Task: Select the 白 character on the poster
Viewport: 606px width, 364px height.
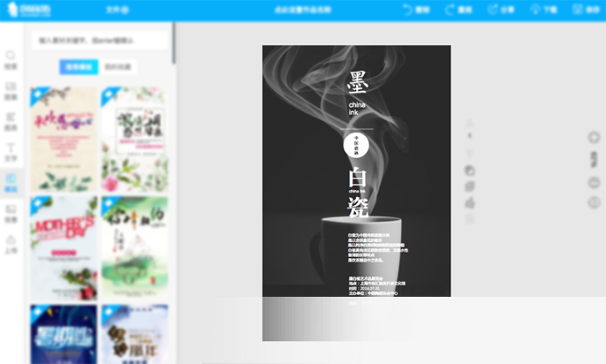Action: click(x=358, y=177)
